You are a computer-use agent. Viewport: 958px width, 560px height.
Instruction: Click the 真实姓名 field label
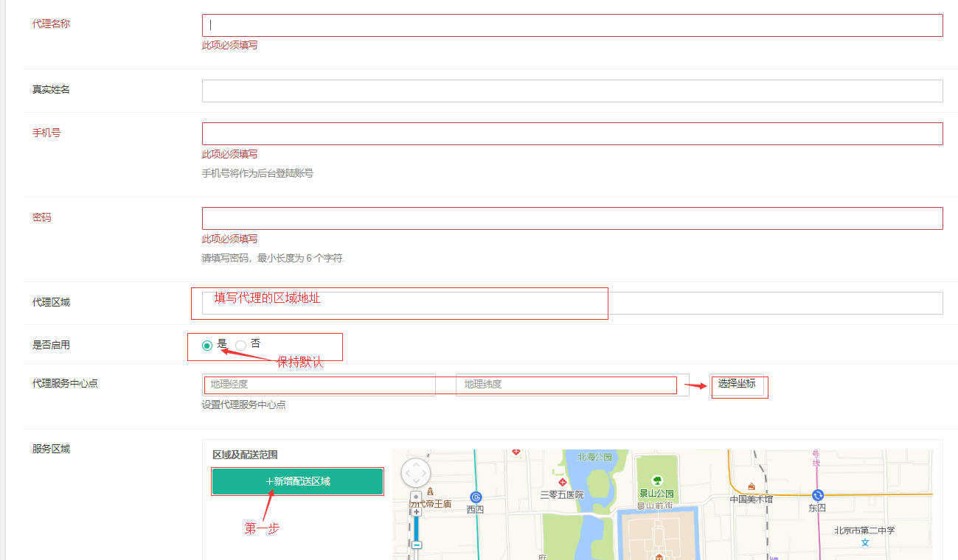(51, 89)
